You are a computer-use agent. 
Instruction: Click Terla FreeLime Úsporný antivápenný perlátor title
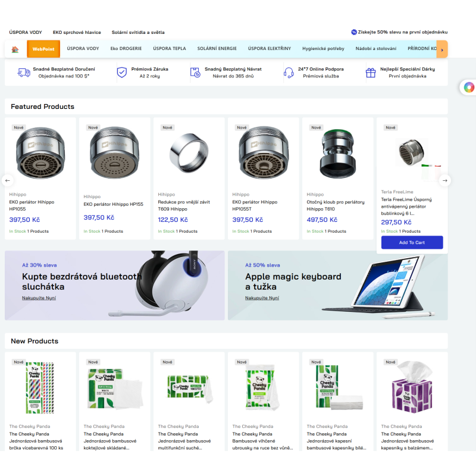[x=406, y=206]
